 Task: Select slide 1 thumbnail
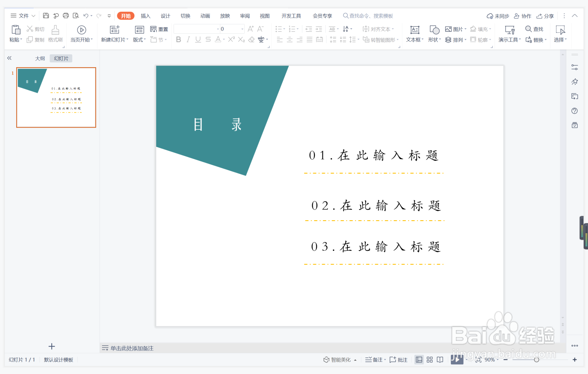(56, 98)
